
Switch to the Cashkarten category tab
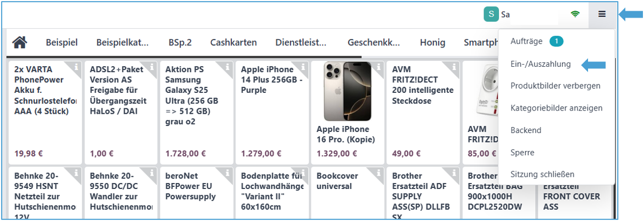(233, 43)
